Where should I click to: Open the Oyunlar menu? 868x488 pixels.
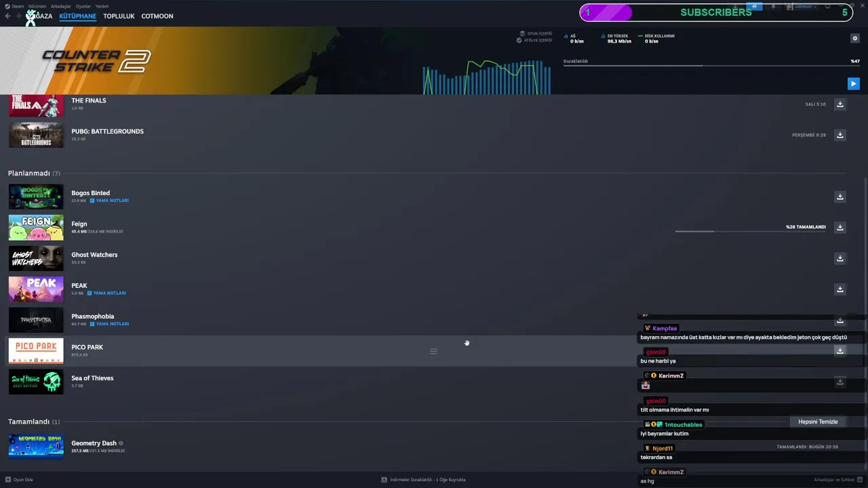pyautogui.click(x=83, y=6)
